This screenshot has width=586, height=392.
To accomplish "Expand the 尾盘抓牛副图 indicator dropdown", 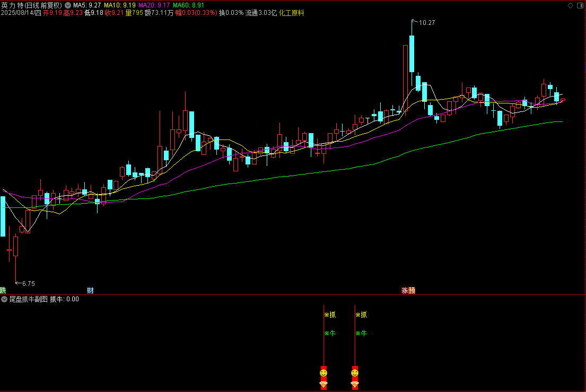I will pos(4,299).
